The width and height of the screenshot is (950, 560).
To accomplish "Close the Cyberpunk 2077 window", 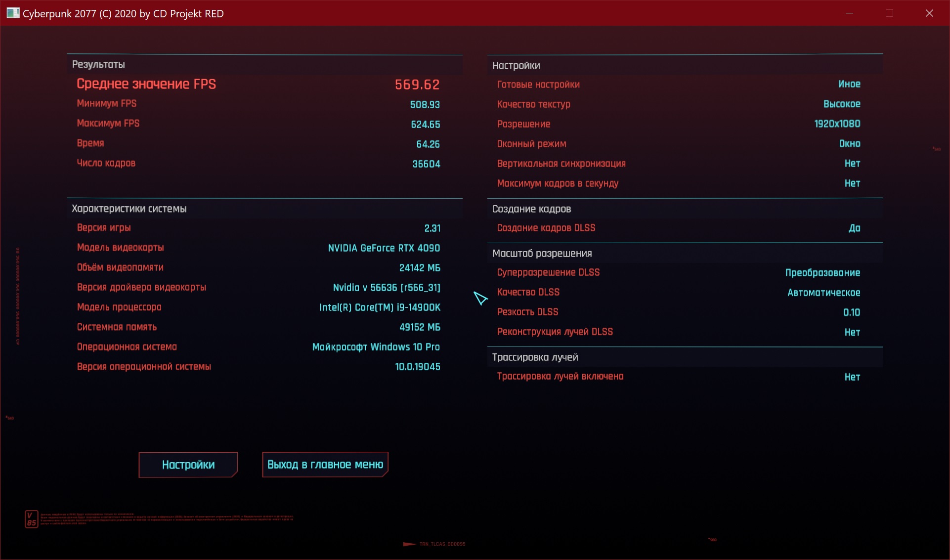I will click(929, 13).
